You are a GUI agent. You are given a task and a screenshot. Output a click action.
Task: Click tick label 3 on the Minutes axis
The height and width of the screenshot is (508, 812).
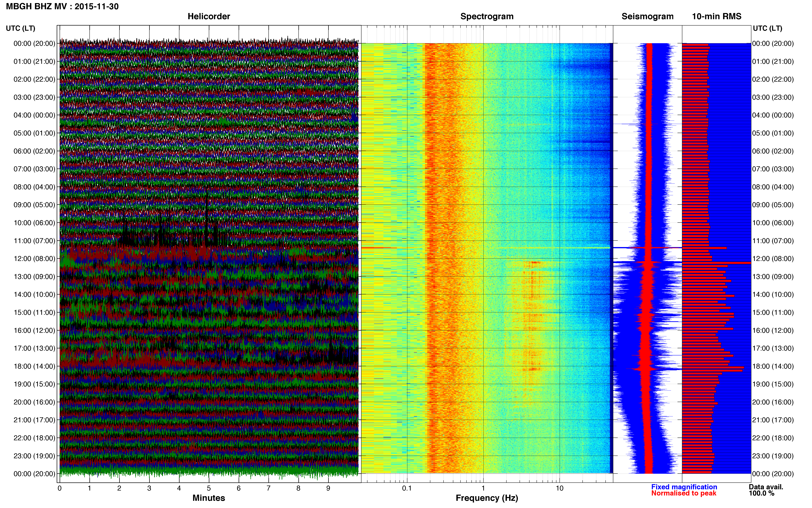pyautogui.click(x=149, y=488)
